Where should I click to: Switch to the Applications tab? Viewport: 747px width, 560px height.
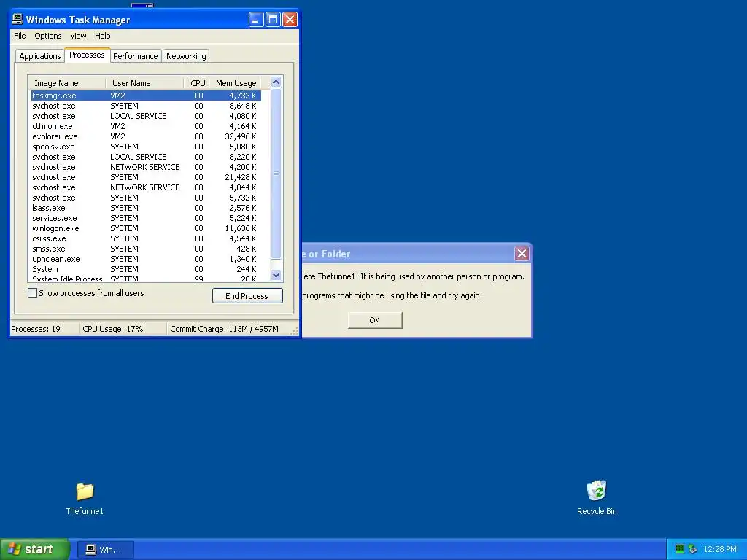[40, 56]
